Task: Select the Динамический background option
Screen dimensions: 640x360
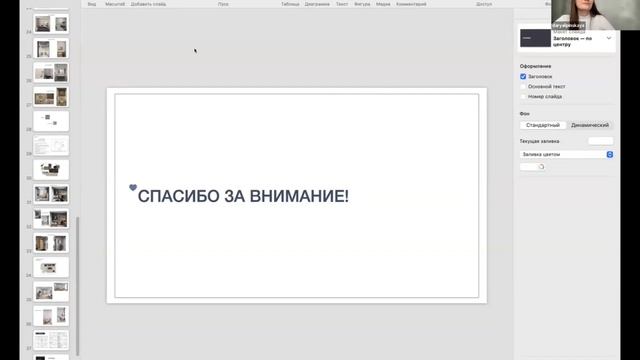Action: click(590, 125)
